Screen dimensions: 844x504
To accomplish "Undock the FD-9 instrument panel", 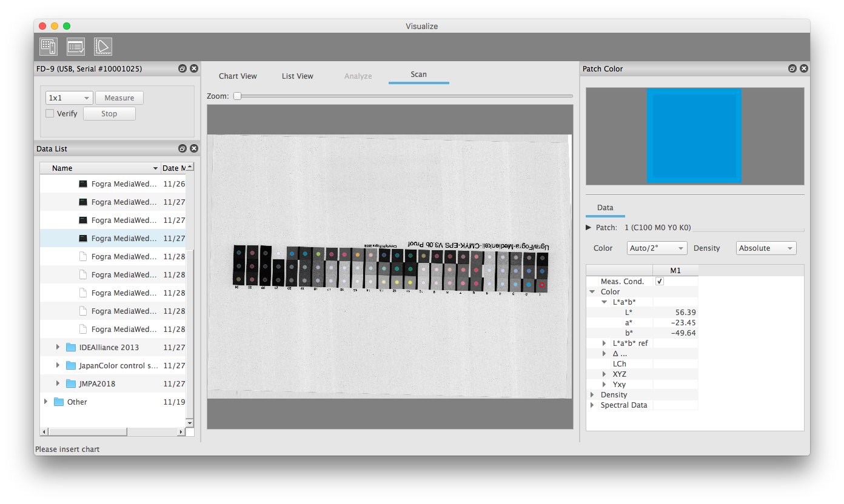I will tap(183, 69).
